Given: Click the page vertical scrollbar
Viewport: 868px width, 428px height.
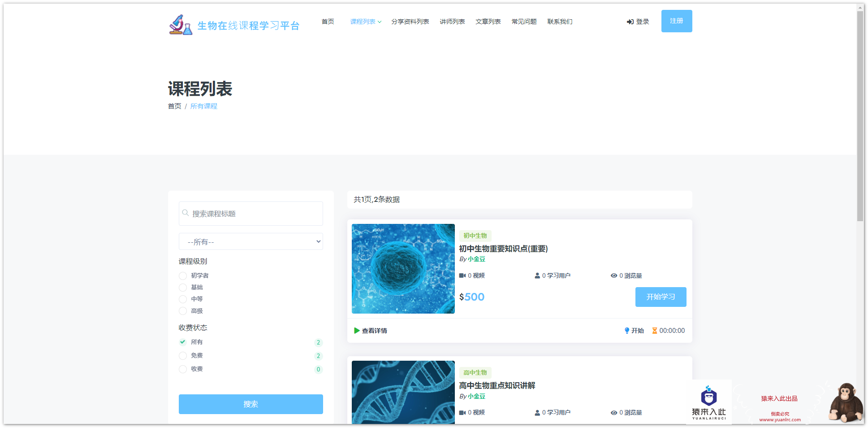Looking at the screenshot, I should pyautogui.click(x=860, y=117).
